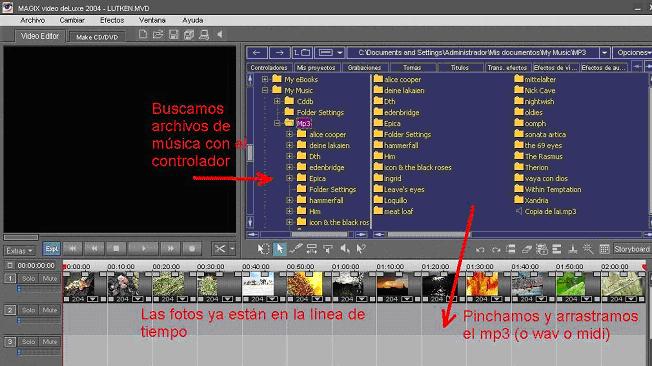Open the folder path dropdown arrow

tap(605, 52)
